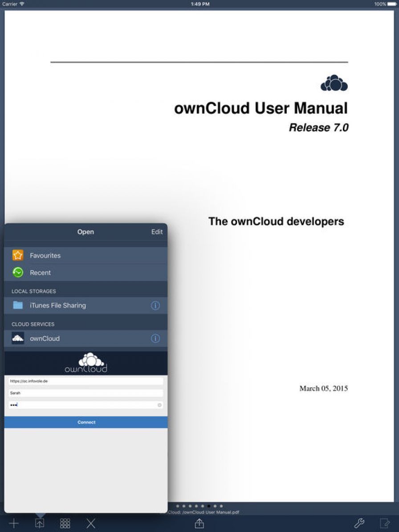Clear the password field with the circle icon
The width and height of the screenshot is (399, 532).
[x=159, y=405]
